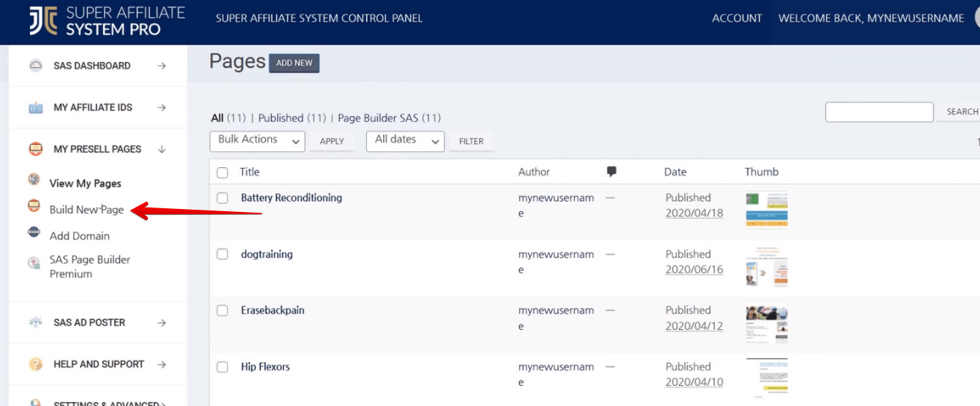The image size is (980, 406).
Task: Click date 2020/04/18
Action: [x=695, y=213]
